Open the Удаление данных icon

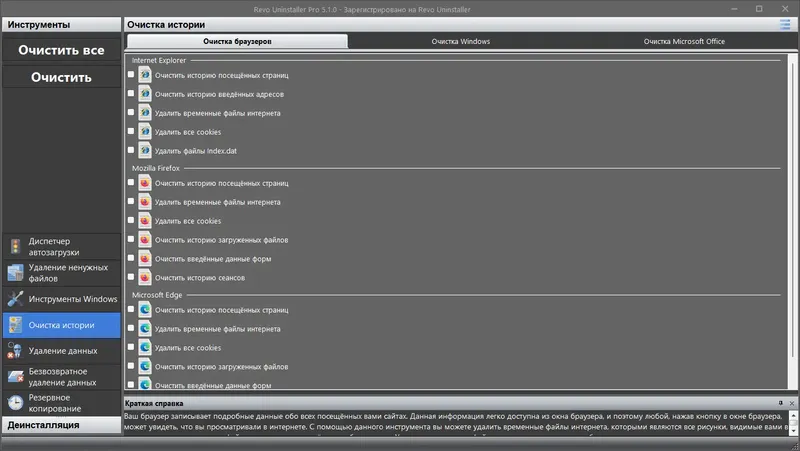tap(15, 351)
